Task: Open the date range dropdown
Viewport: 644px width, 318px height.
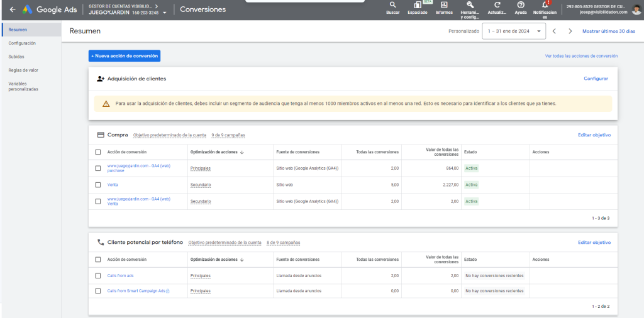Action: click(x=514, y=31)
